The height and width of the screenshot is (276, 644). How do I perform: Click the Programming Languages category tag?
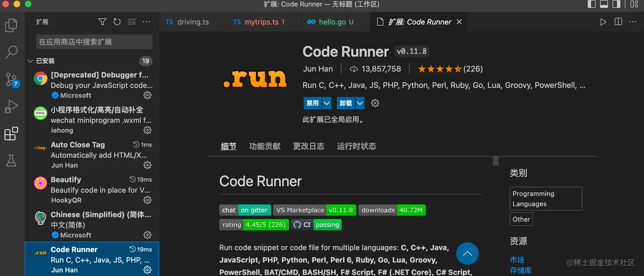pos(546,198)
